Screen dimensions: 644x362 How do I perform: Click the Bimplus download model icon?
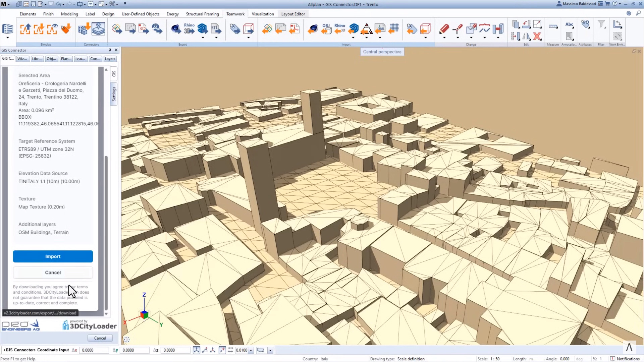(x=39, y=29)
